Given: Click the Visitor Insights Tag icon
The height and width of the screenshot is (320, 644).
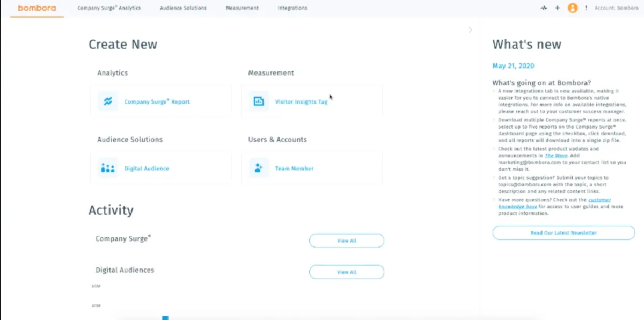Looking at the screenshot, I should click(x=259, y=101).
